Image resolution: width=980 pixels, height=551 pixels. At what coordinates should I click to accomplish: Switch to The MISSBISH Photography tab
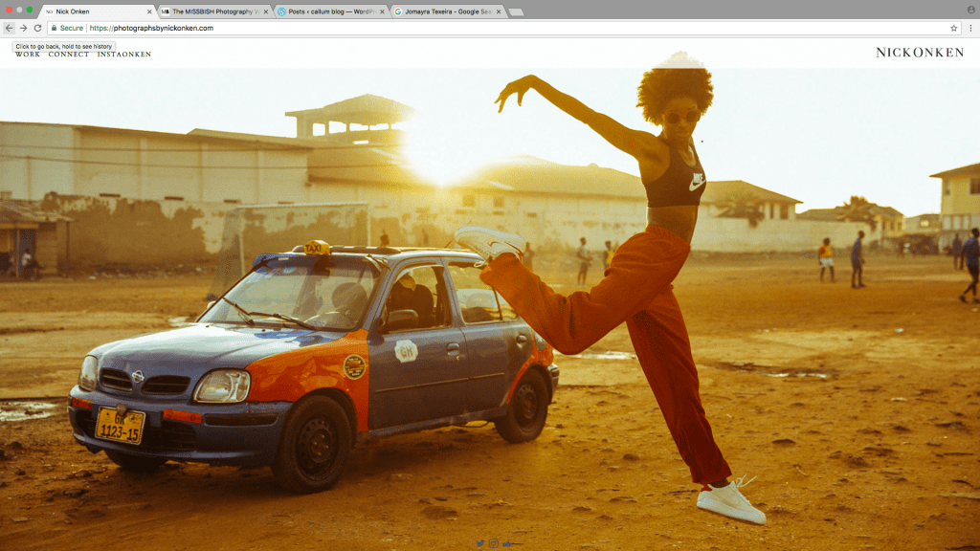(x=214, y=11)
